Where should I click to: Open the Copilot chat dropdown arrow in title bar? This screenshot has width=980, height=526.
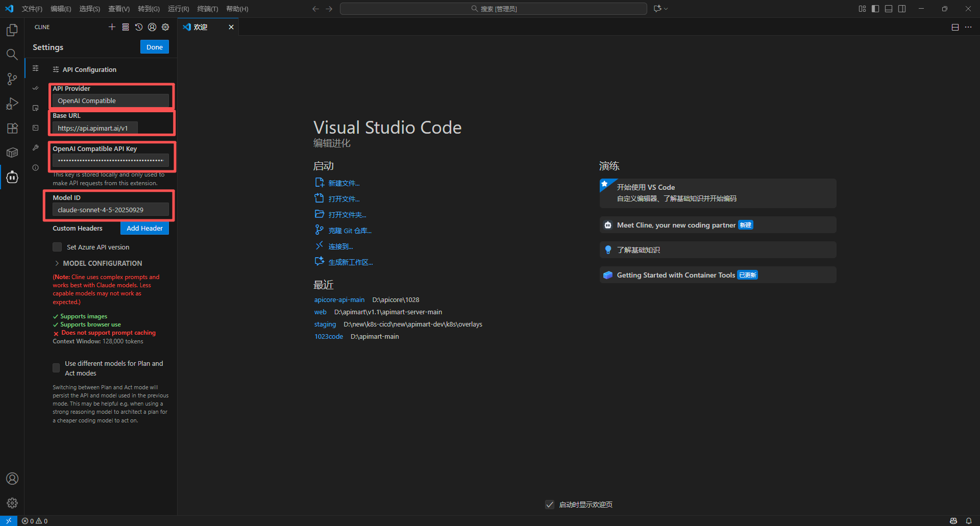coord(666,9)
